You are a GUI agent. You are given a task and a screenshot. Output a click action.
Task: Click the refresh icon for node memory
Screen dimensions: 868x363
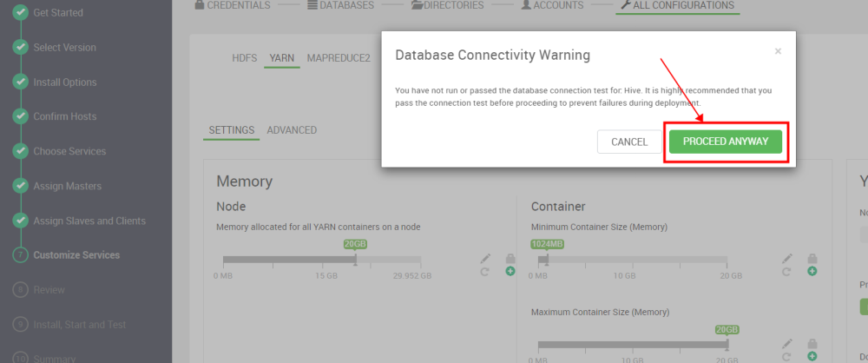pyautogui.click(x=485, y=272)
